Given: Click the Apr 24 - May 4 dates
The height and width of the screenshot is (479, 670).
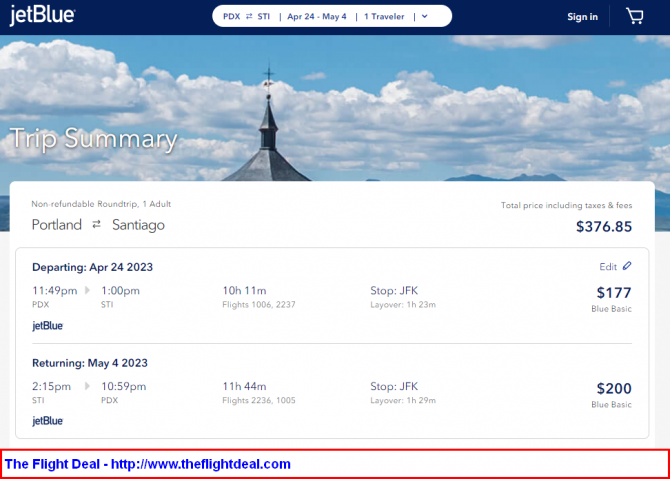Looking at the screenshot, I should (x=317, y=16).
